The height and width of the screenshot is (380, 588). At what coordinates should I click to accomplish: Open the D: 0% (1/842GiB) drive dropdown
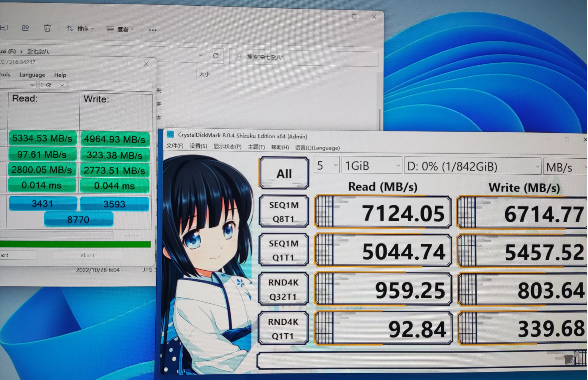(x=472, y=167)
